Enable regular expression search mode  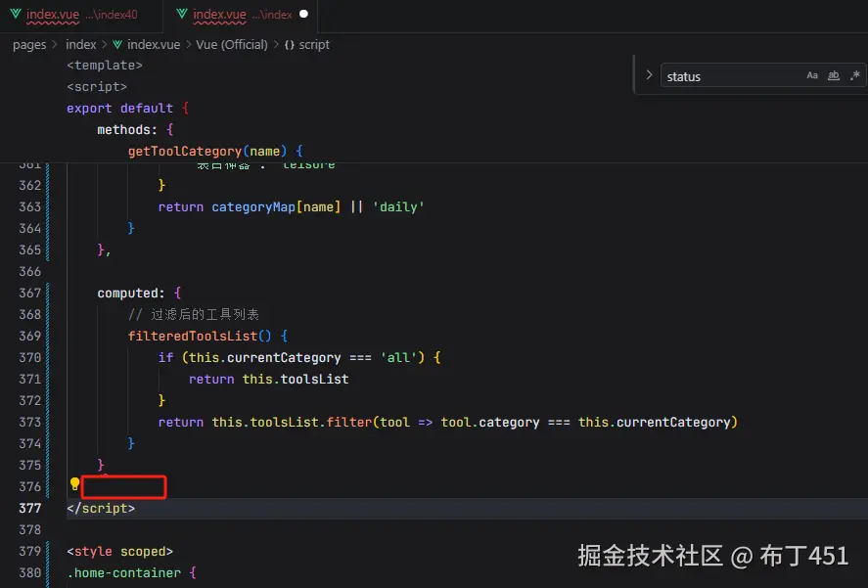point(854,75)
